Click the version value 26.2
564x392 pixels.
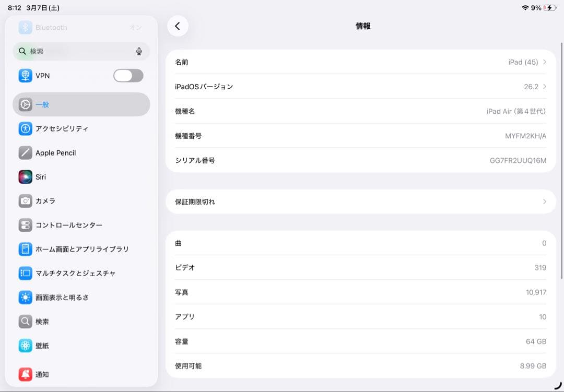(x=531, y=86)
